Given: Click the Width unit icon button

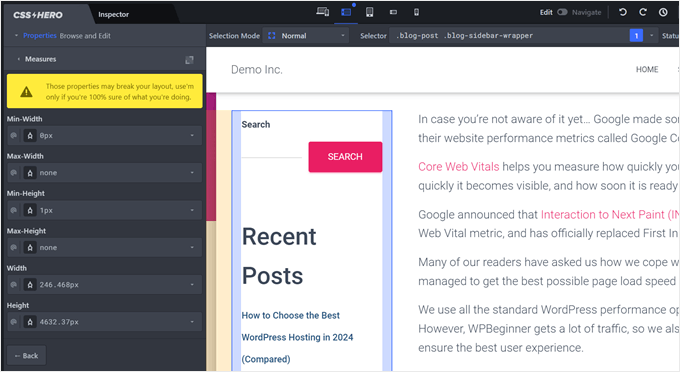Looking at the screenshot, I should tap(30, 285).
